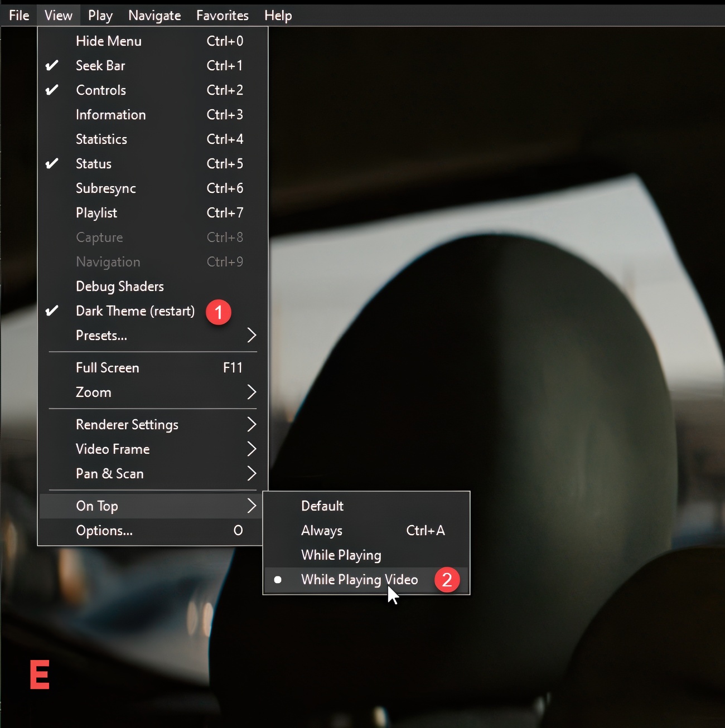Toggle the Controls option off

tap(153, 90)
